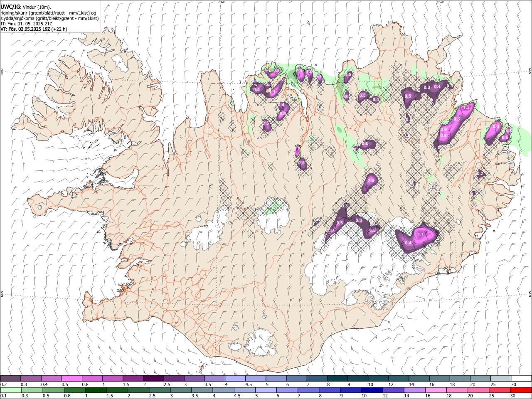Click the light periwinkle swatch starting at 4
532x399 pixels.
235,379
